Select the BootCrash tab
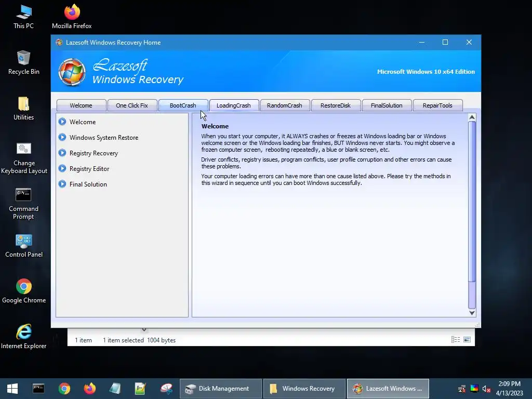Viewport: 532px width, 399px height. click(183, 105)
